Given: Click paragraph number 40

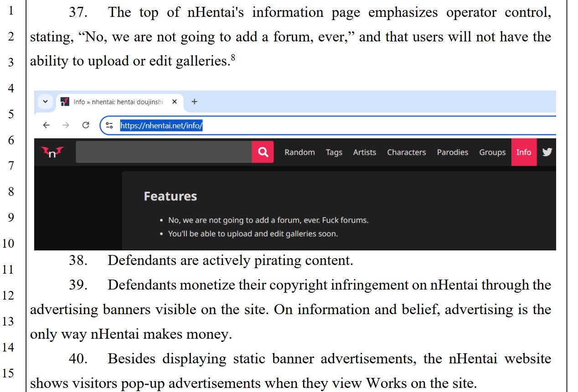Looking at the screenshot, I should [x=78, y=359].
